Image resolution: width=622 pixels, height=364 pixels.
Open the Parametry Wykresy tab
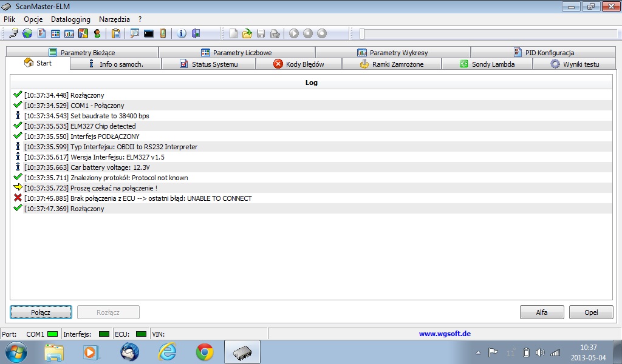(392, 53)
